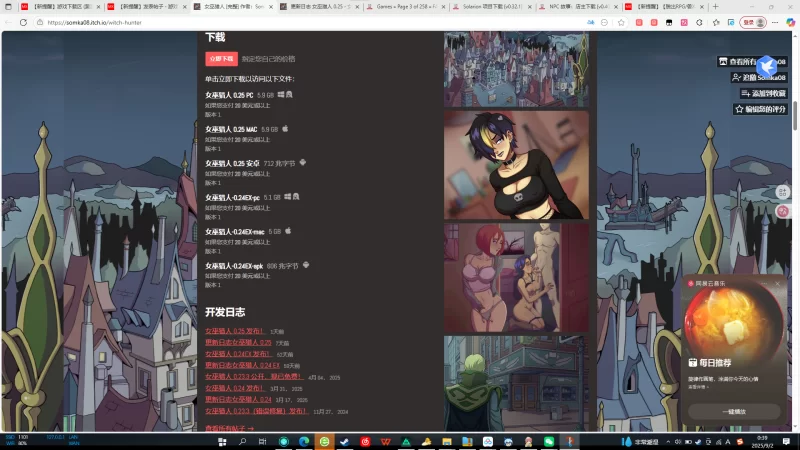This screenshot has width=800, height=450.
Task: Close the 网易云音乐 recommendation popup
Action: click(x=778, y=283)
